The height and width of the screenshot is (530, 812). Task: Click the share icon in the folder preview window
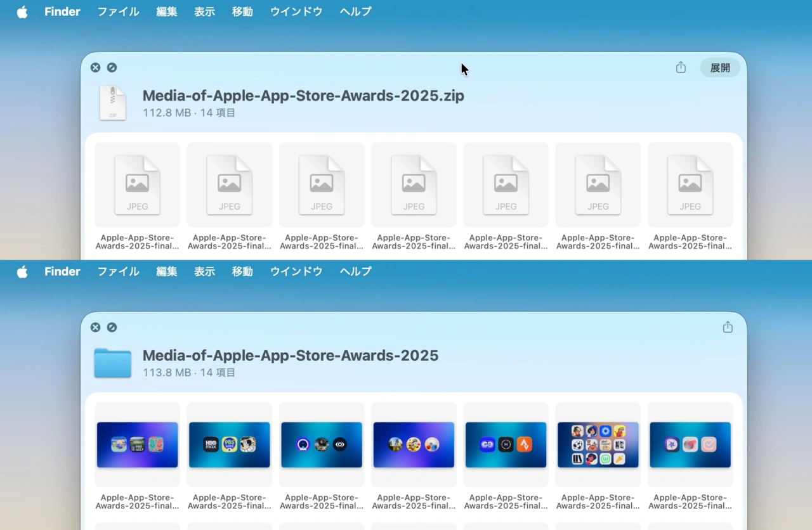728,327
